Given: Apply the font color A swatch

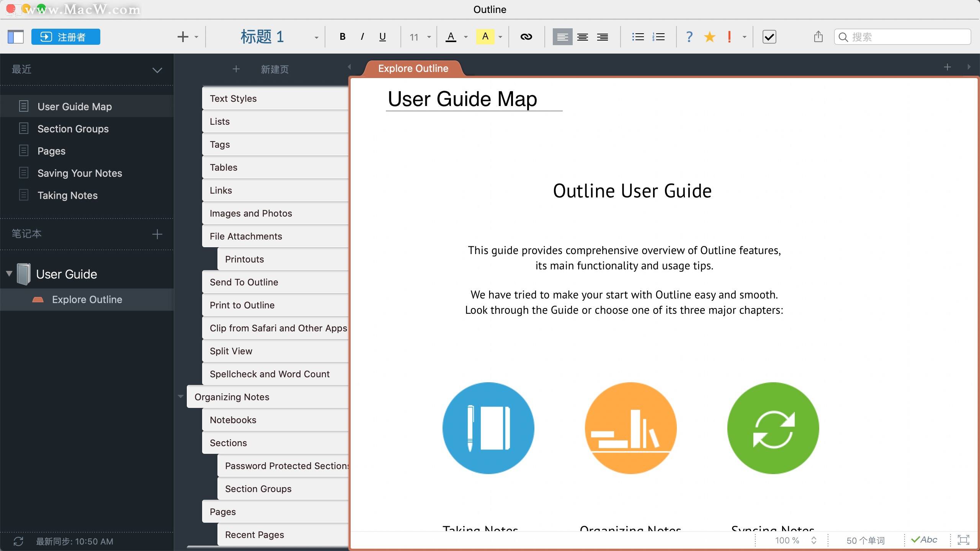Looking at the screenshot, I should (451, 37).
